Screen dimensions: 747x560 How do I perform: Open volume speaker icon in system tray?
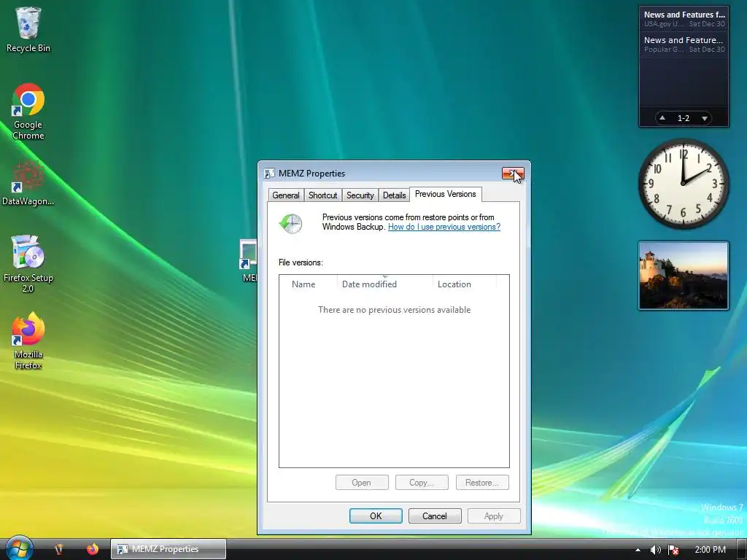pos(656,550)
